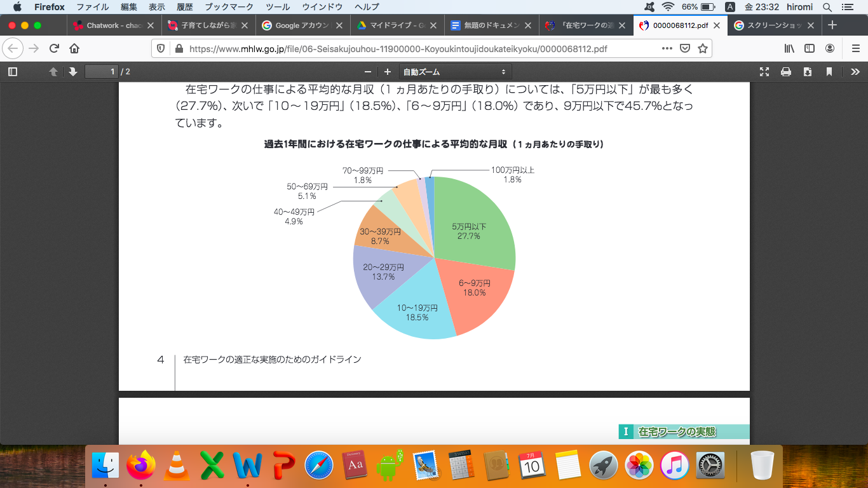
Task: Toggle the PDF viewer sidebar
Action: point(13,72)
